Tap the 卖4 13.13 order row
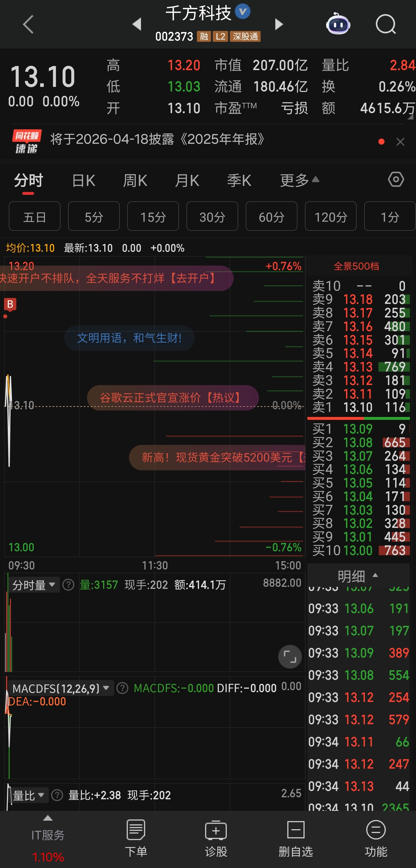This screenshot has width=416, height=868. 359,367
